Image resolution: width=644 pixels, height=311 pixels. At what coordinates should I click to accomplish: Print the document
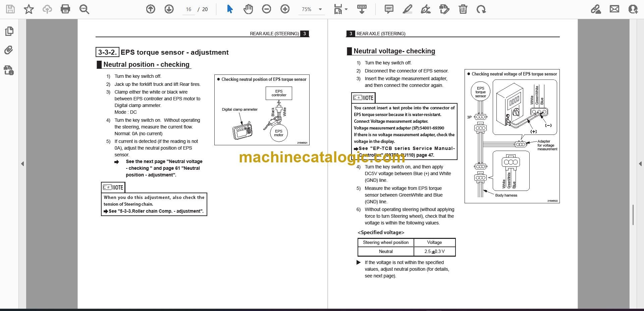click(x=65, y=9)
